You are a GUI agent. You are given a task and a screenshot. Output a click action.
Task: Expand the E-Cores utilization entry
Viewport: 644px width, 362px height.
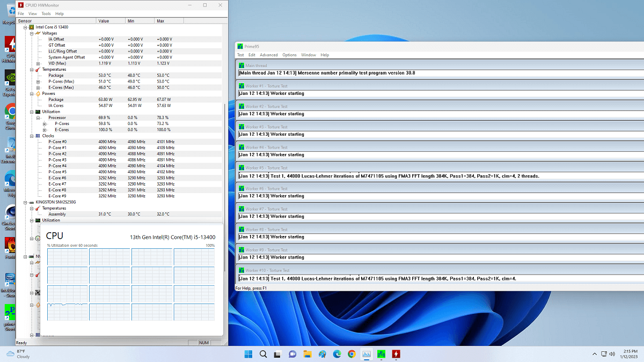tap(45, 130)
